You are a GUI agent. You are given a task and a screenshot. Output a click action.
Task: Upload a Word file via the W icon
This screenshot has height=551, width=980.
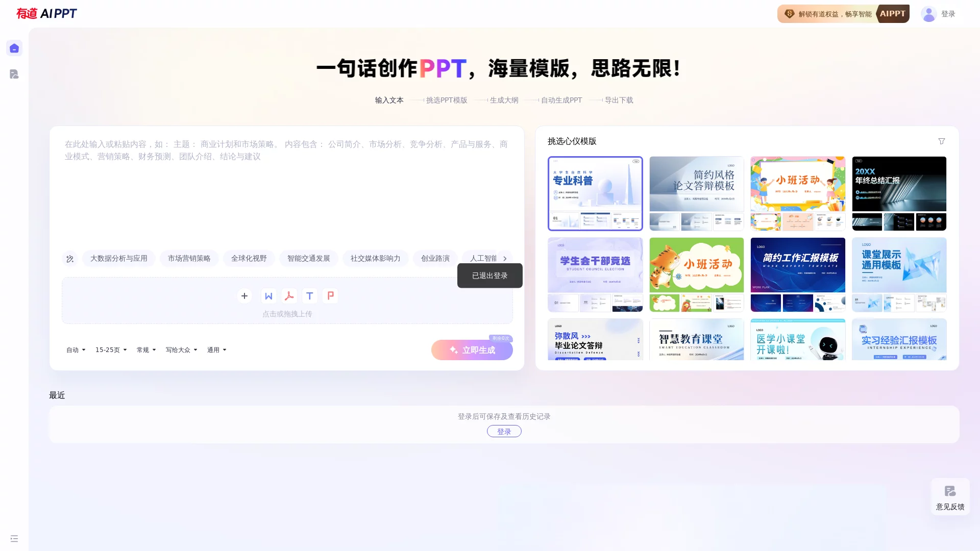[x=268, y=296]
